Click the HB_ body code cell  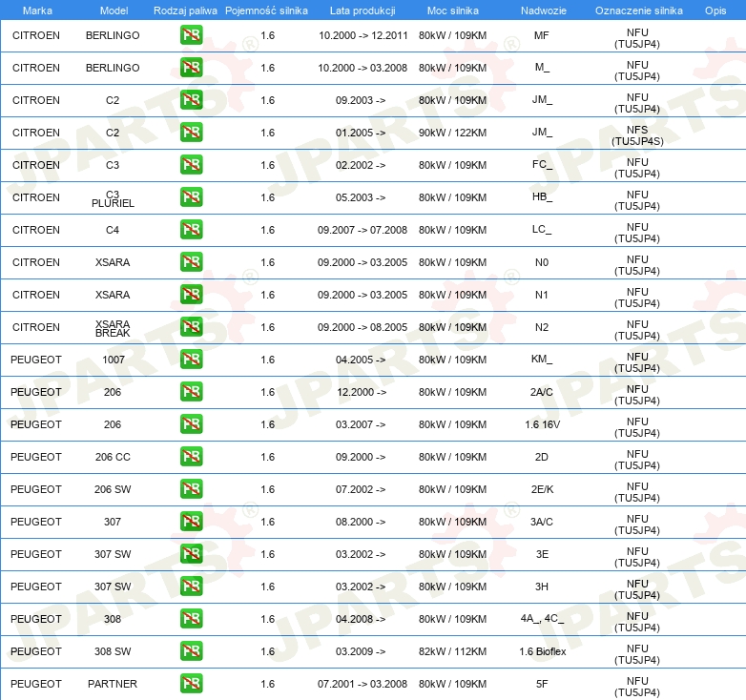pyautogui.click(x=543, y=196)
